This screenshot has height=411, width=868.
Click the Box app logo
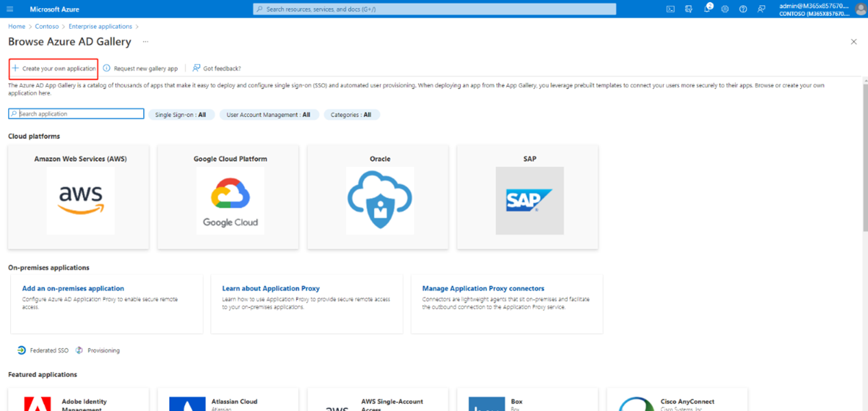point(487,403)
